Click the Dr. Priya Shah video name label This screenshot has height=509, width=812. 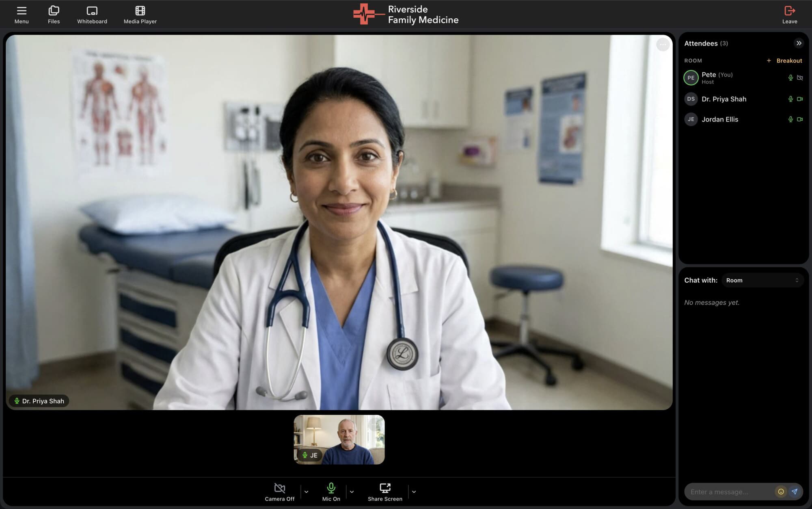tap(39, 401)
